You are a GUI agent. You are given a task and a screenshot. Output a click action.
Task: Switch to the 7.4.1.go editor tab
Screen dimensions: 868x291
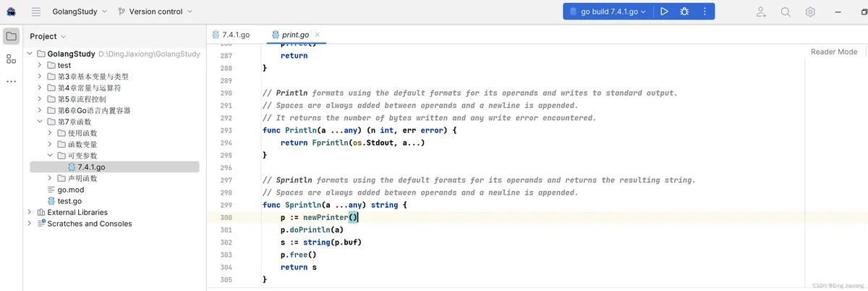pos(231,35)
